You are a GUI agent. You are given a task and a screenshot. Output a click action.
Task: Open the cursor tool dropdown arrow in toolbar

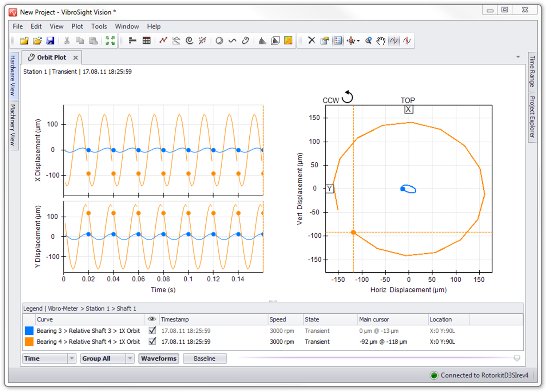[x=358, y=41]
